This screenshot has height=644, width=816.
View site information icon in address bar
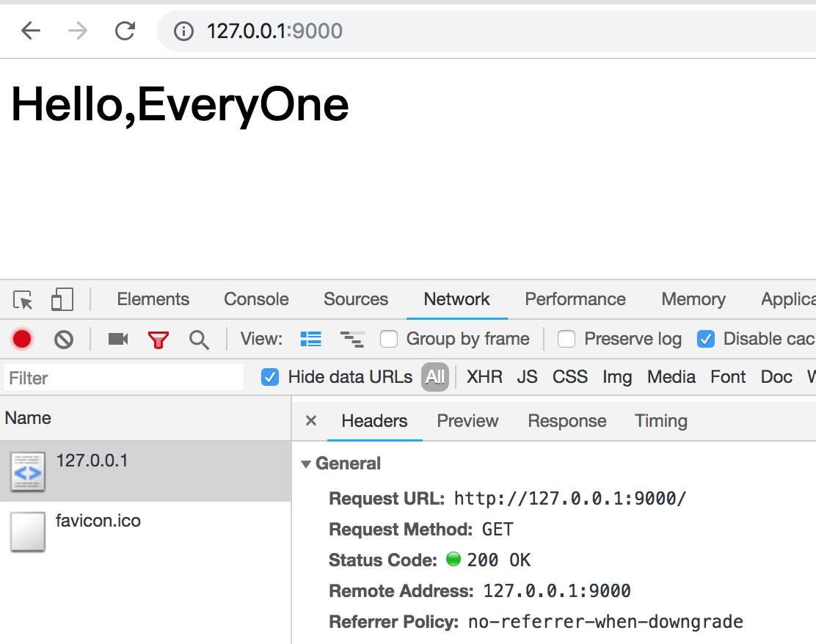pos(183,32)
